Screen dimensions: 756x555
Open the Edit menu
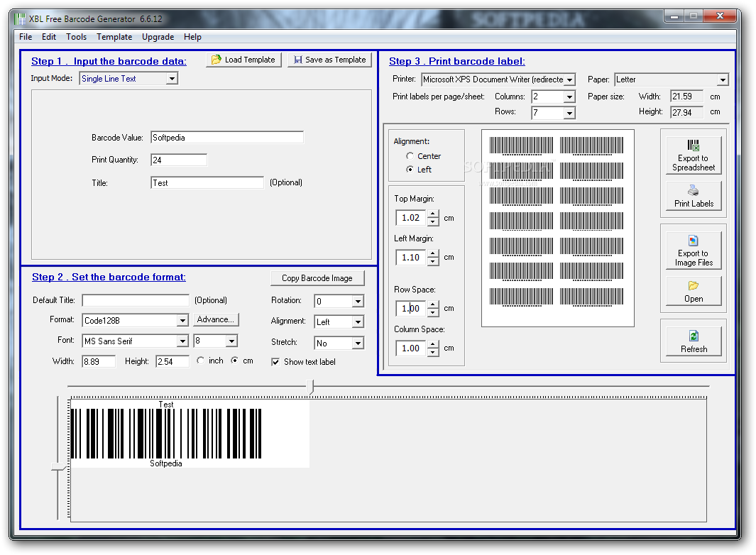click(x=49, y=37)
